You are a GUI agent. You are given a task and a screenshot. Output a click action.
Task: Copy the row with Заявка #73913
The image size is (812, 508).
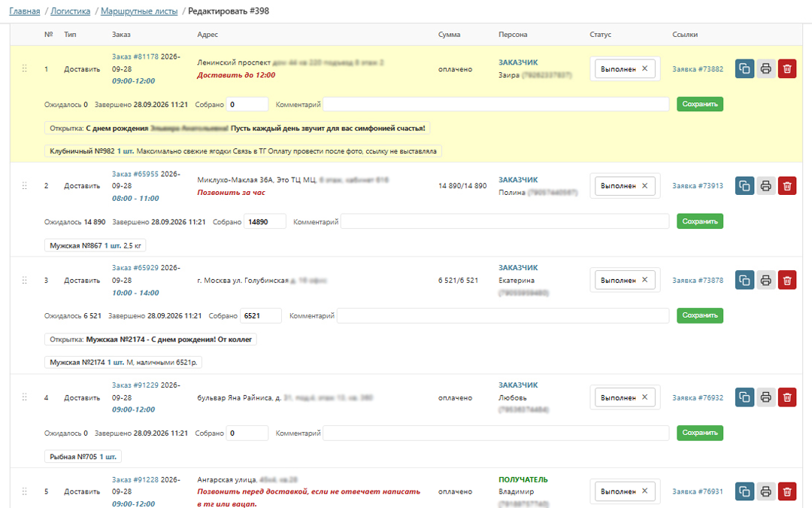744,186
